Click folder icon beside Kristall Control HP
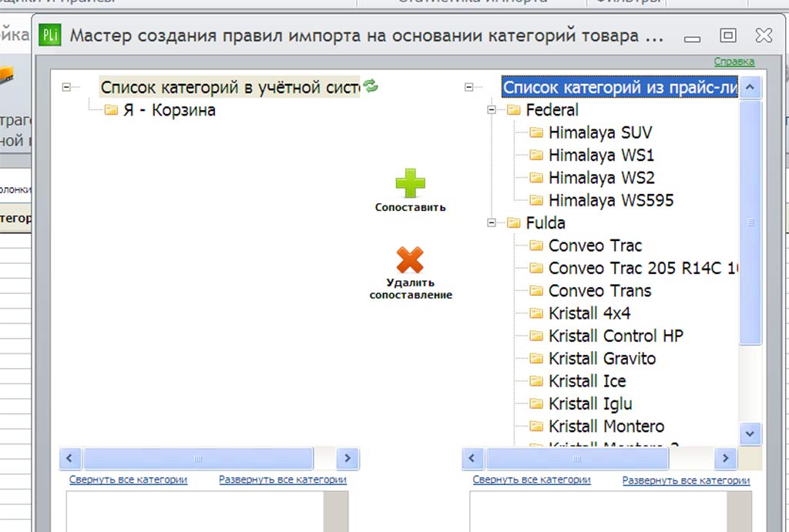Image resolution: width=789 pixels, height=532 pixels. tap(536, 336)
